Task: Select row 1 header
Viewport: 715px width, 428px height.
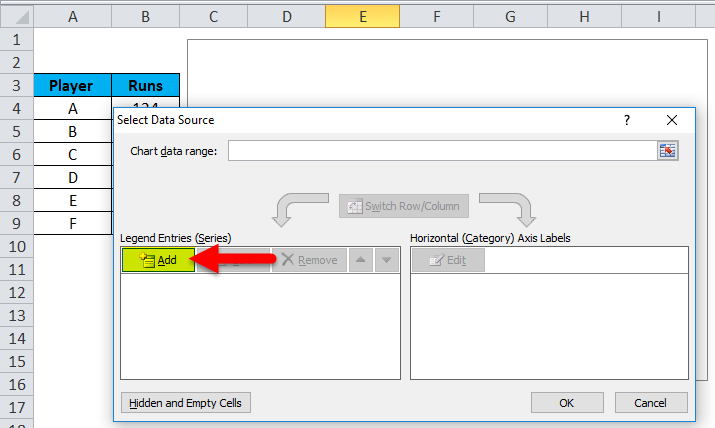Action: point(17,40)
